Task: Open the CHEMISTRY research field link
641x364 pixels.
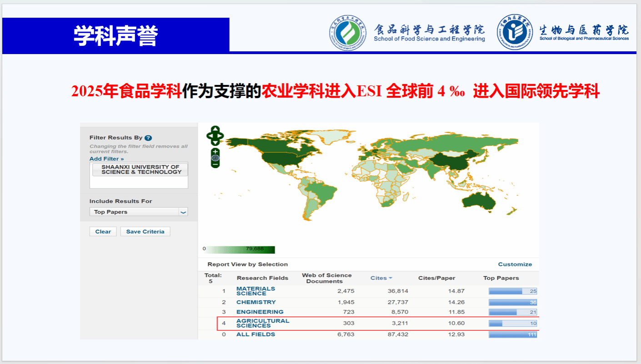Action: coord(256,302)
